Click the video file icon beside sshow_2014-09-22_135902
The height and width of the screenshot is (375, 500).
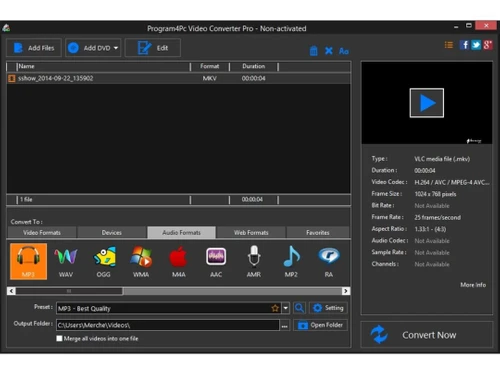[x=12, y=78]
